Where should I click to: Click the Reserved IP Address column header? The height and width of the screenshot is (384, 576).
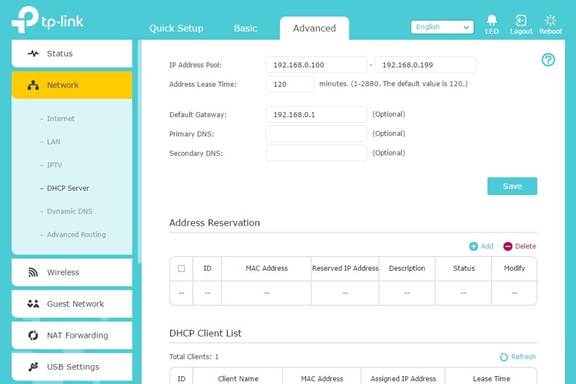[345, 269]
